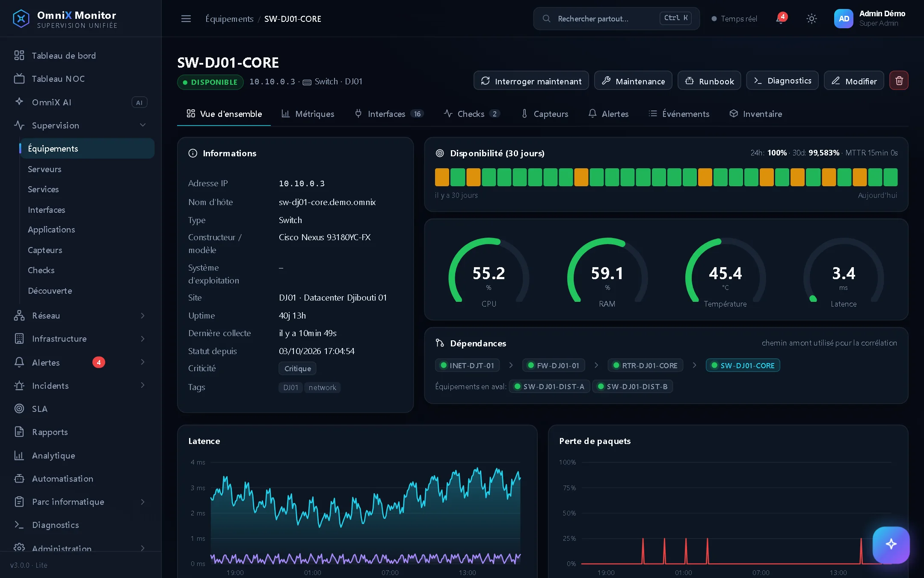Toggle light theme with sun icon

click(x=811, y=19)
